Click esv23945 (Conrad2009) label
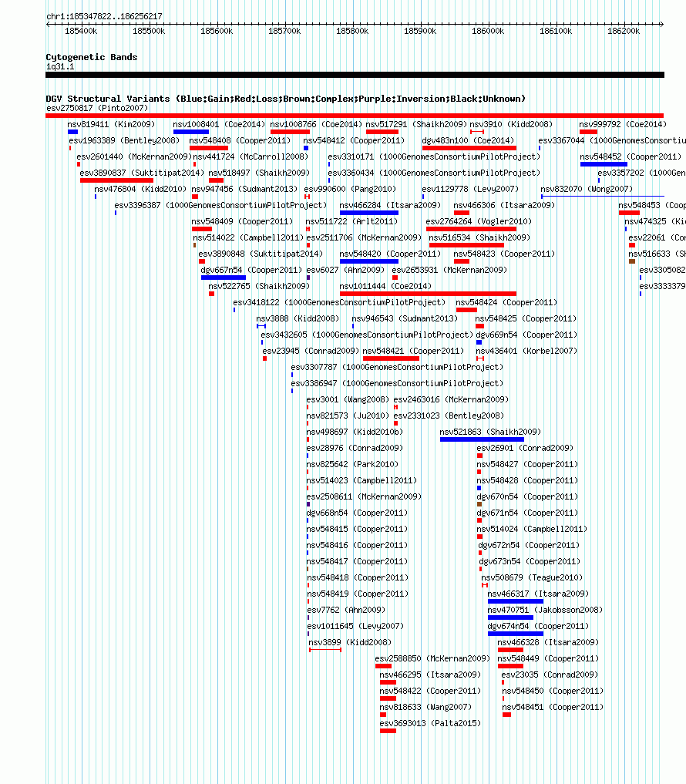Image resolution: width=686 pixels, height=784 pixels. pos(311,351)
